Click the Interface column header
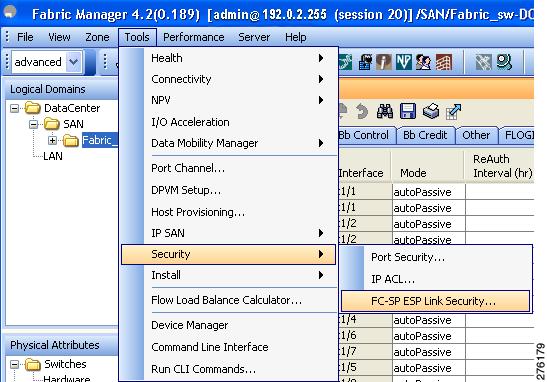The height and width of the screenshot is (382, 547). tap(365, 166)
